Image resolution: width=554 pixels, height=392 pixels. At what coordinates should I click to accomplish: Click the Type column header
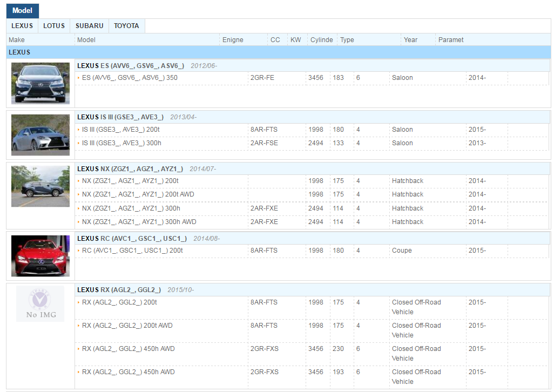click(x=347, y=40)
